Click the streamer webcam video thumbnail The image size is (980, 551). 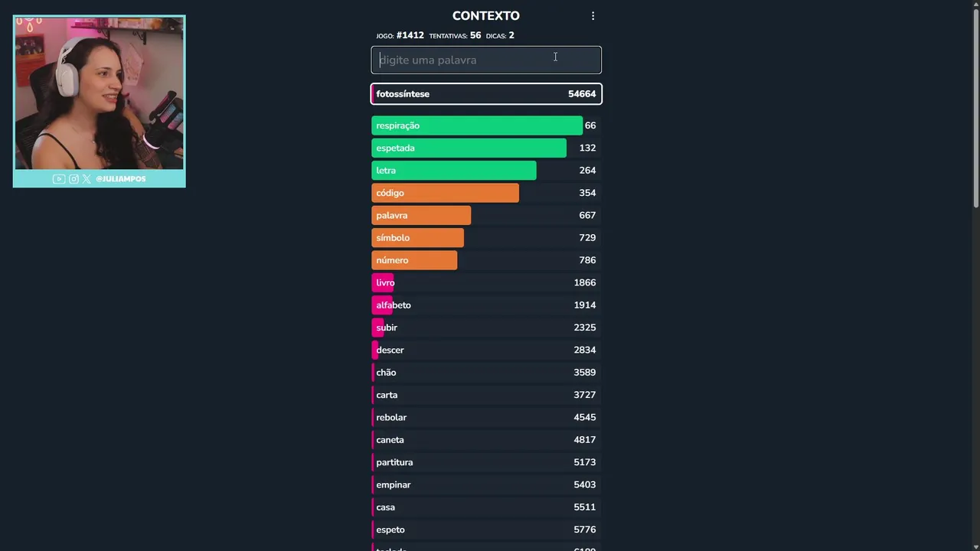coord(99,93)
